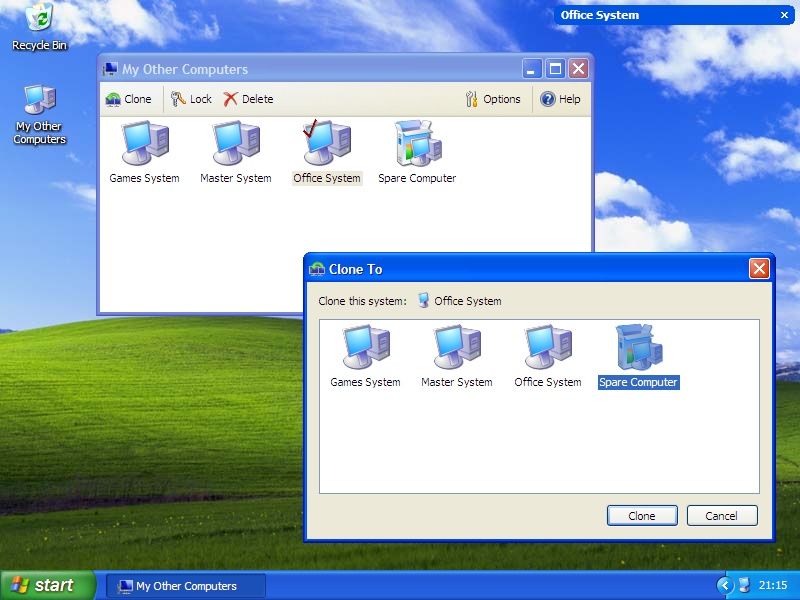Open Options from the toolbar
Image resolution: width=800 pixels, height=600 pixels.
493,99
